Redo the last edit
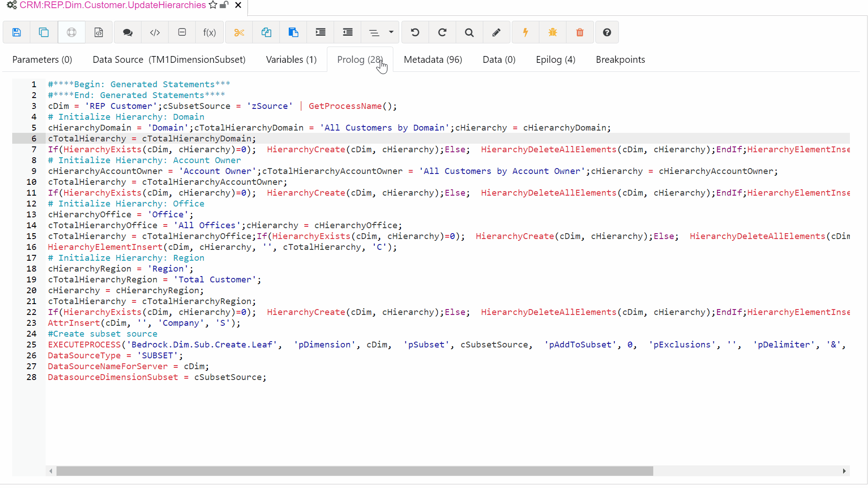Viewport: 868px width, 488px height. (x=442, y=32)
